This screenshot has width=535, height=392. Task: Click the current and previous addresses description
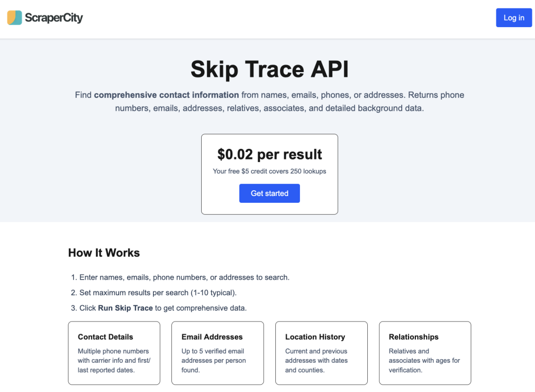point(316,361)
